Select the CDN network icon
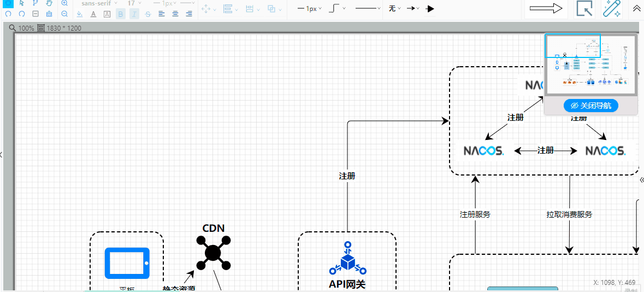 [213, 253]
